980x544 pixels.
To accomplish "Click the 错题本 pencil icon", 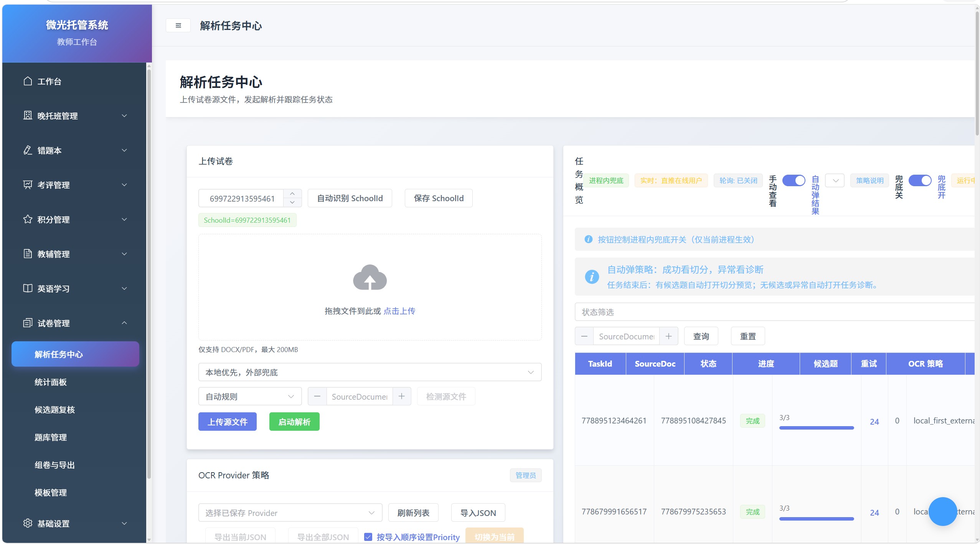I will pyautogui.click(x=28, y=150).
